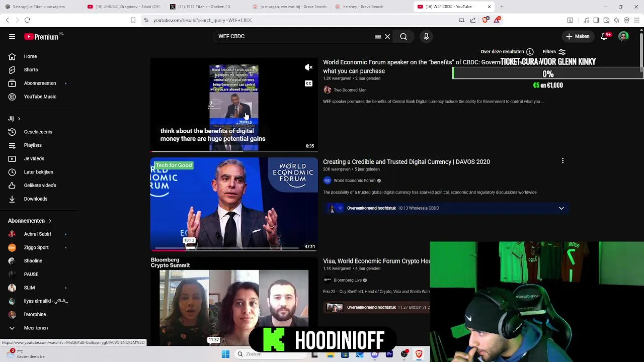Click the page vertical scrollbar
Screen dimensions: 644x362
click(x=641, y=53)
